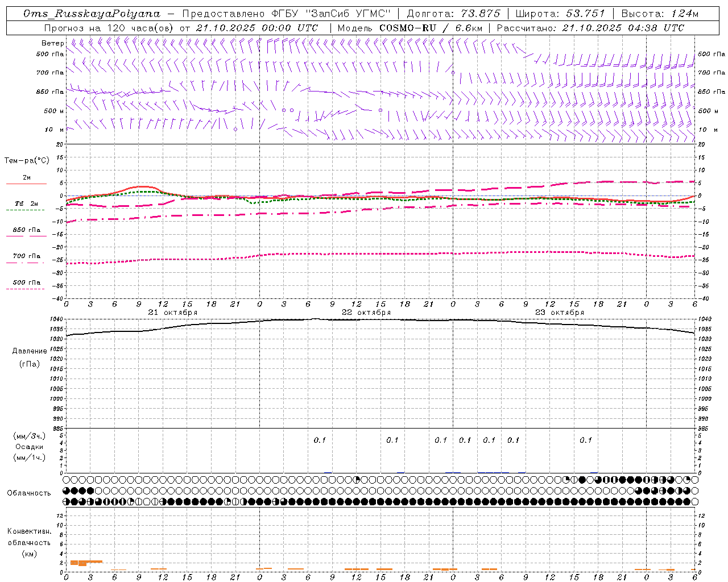Click the latitude value Широта: 53.751
The image size is (728, 582).
560,14
